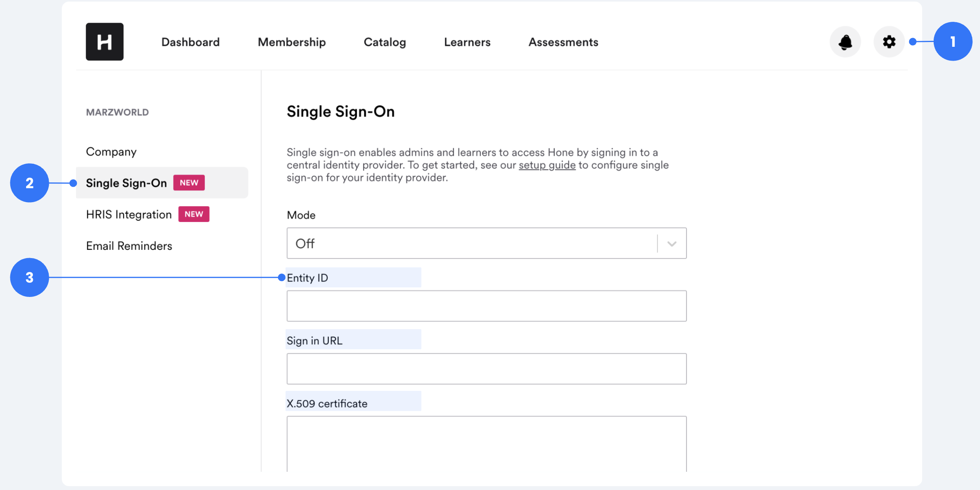Screen dimensions: 980x490
Task: Open the Mode select box showing Off
Action: (x=486, y=243)
